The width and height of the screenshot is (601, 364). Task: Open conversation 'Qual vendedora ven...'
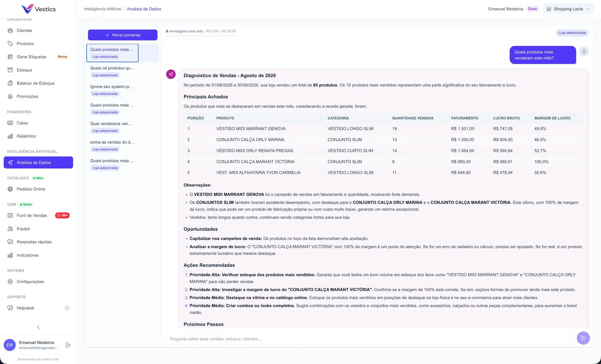(123, 127)
